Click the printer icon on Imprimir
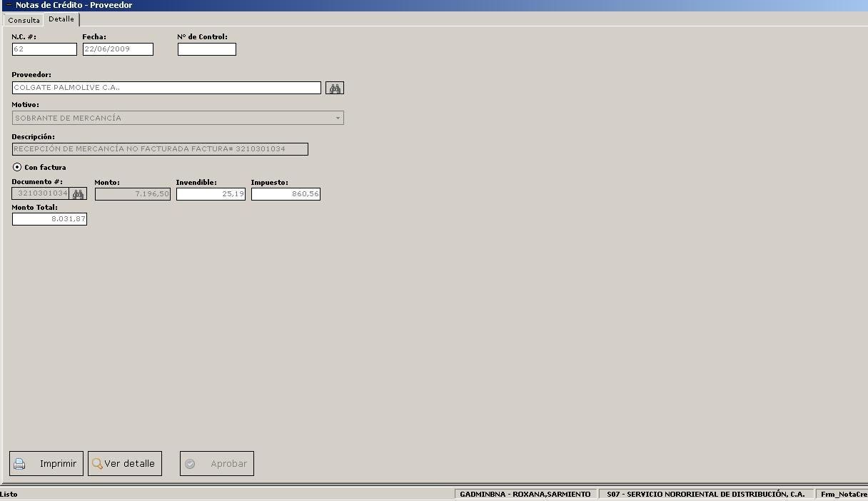The height and width of the screenshot is (501, 868). [x=20, y=464]
